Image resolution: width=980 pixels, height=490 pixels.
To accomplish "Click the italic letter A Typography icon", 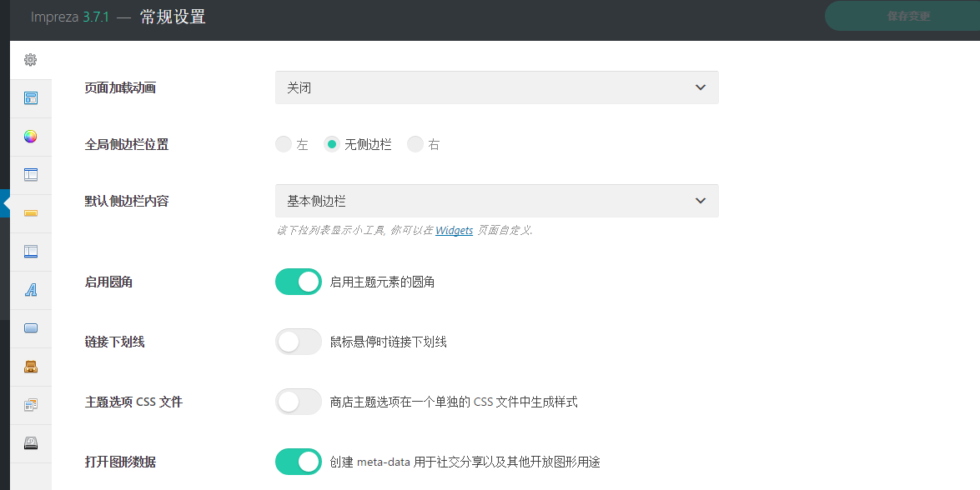I will pos(31,290).
